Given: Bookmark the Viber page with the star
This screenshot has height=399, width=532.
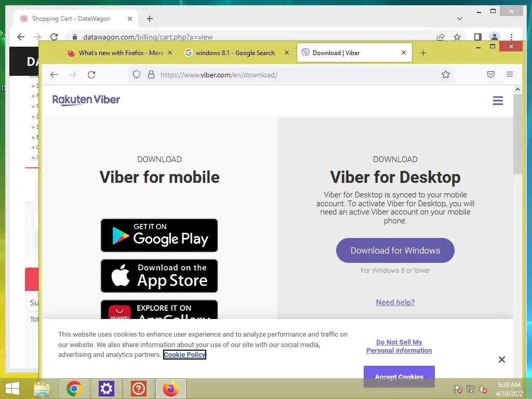Looking at the screenshot, I should click(445, 74).
